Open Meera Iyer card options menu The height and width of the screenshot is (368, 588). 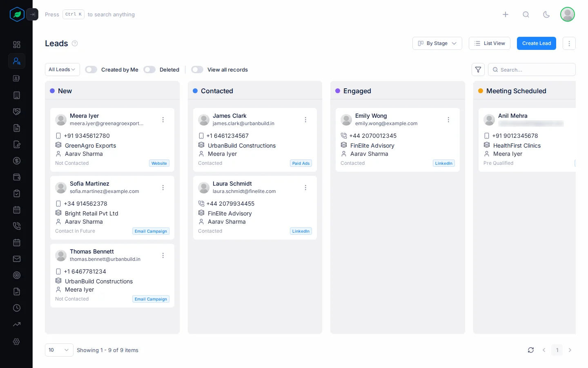tap(163, 120)
